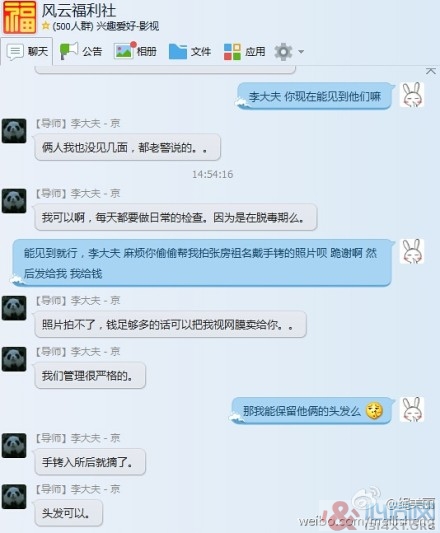The height and width of the screenshot is (533, 440).
Task: Open the 相册 album tab
Action: [135, 52]
